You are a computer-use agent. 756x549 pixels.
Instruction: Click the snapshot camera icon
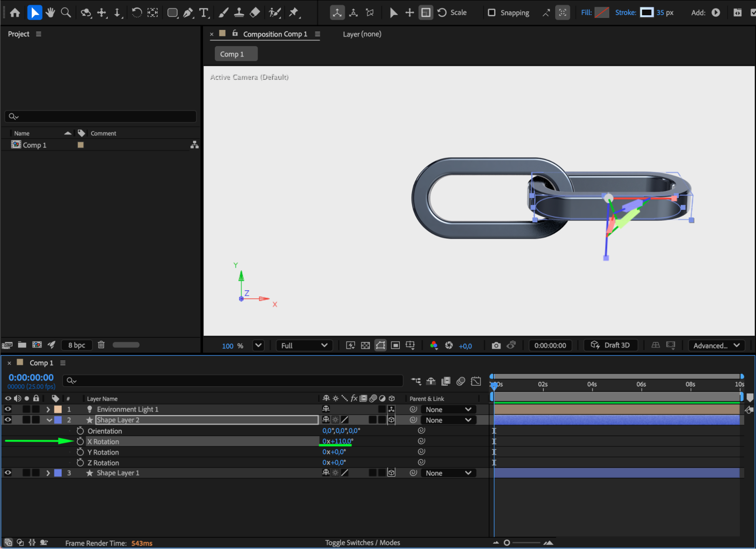496,345
